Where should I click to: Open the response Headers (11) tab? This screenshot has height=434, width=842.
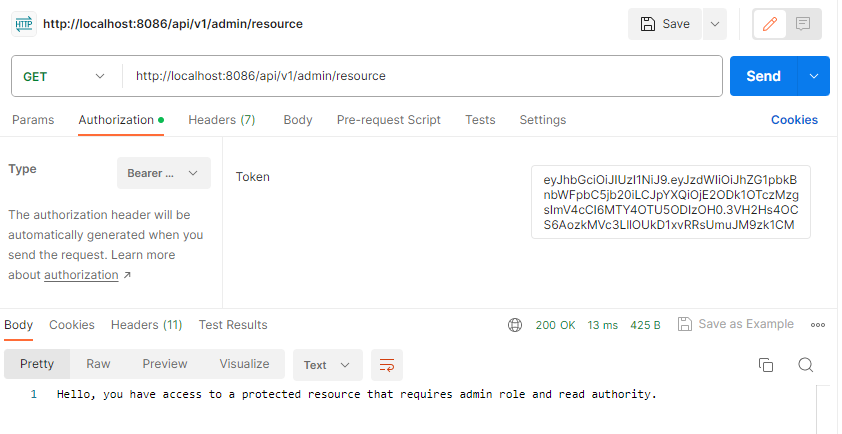coord(147,325)
